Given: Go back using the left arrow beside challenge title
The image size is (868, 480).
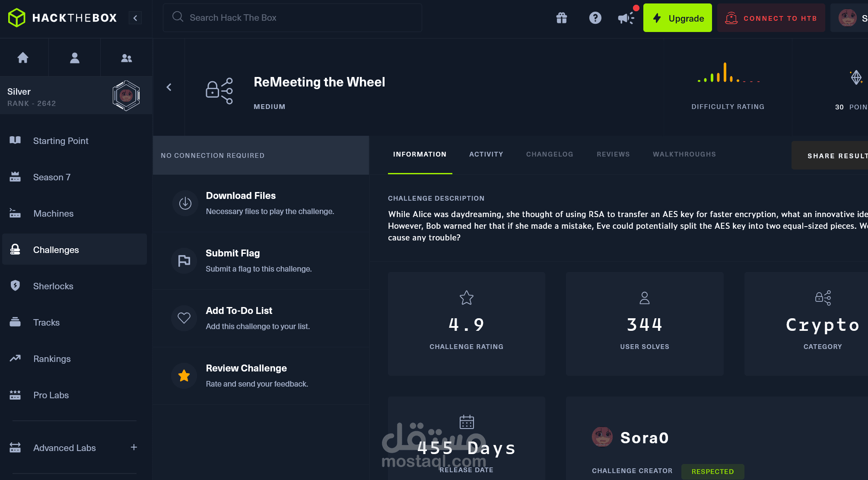Looking at the screenshot, I should [x=169, y=87].
